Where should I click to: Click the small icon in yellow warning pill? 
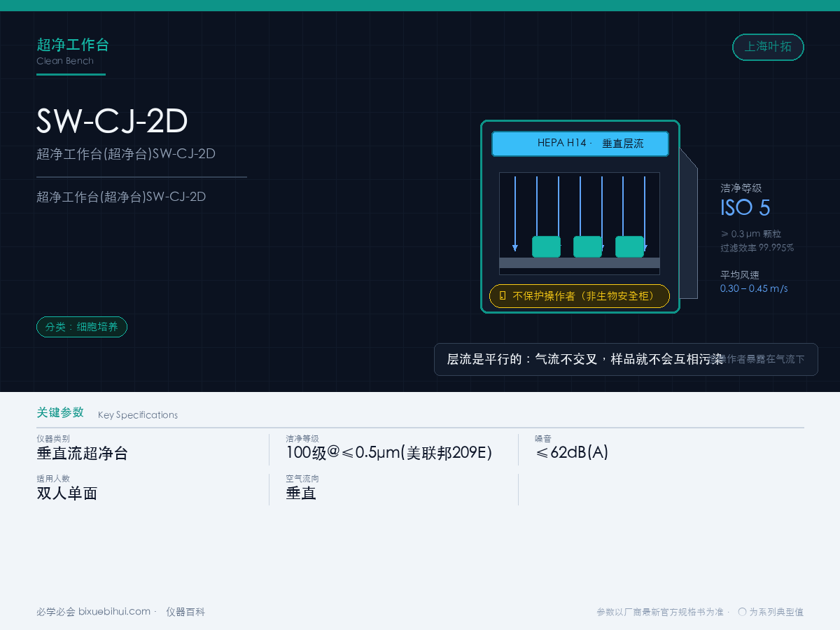point(503,296)
